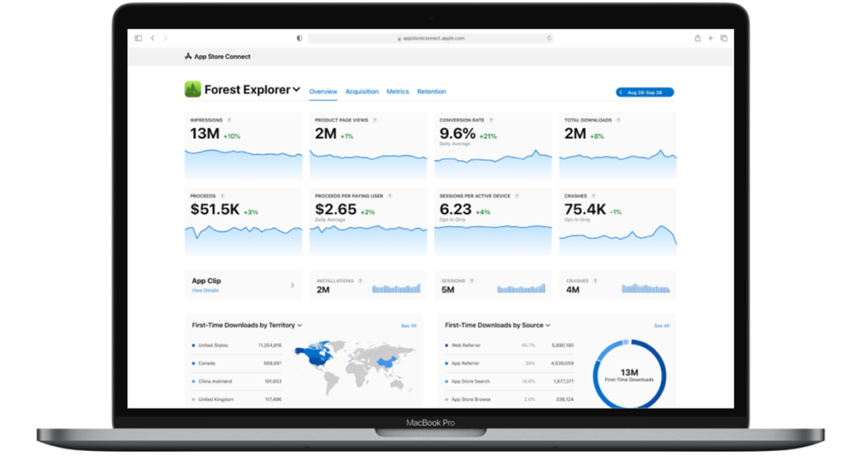Click the App Clip Sessions help icon
Image resolution: width=868 pixels, height=456 pixels.
pos(472,281)
